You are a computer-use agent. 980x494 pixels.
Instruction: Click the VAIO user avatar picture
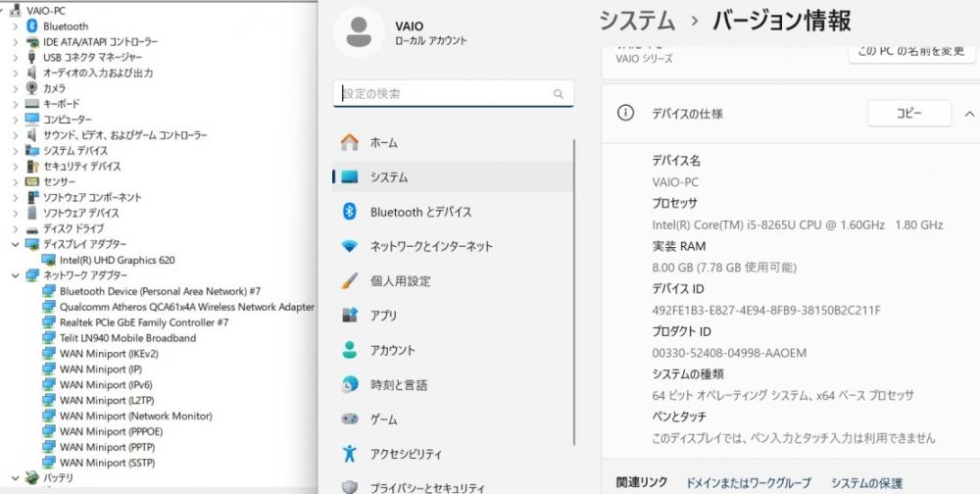pyautogui.click(x=358, y=32)
